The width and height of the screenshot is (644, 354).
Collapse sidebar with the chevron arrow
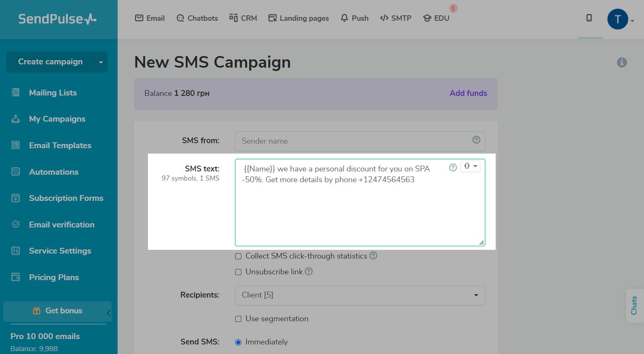pos(109,313)
